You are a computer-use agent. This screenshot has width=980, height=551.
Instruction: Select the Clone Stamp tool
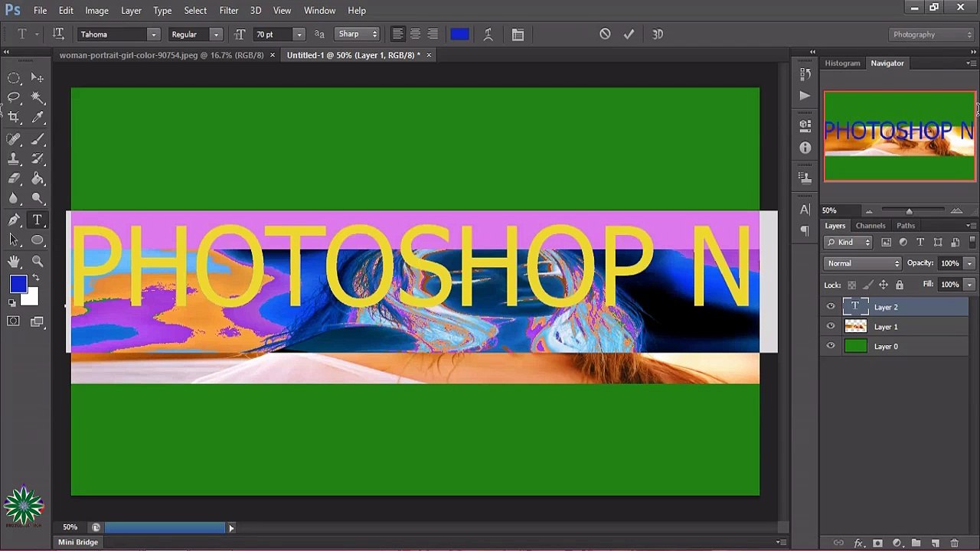[x=14, y=159]
